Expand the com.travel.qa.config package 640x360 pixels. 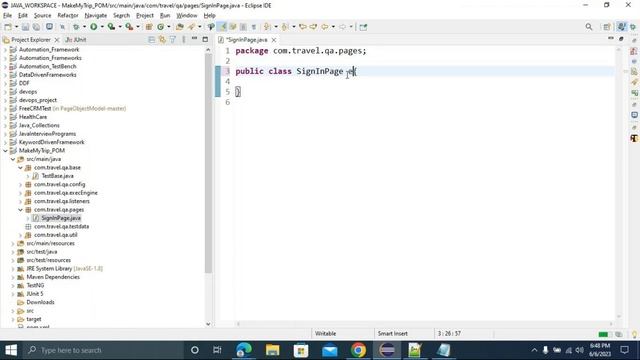click(x=20, y=184)
